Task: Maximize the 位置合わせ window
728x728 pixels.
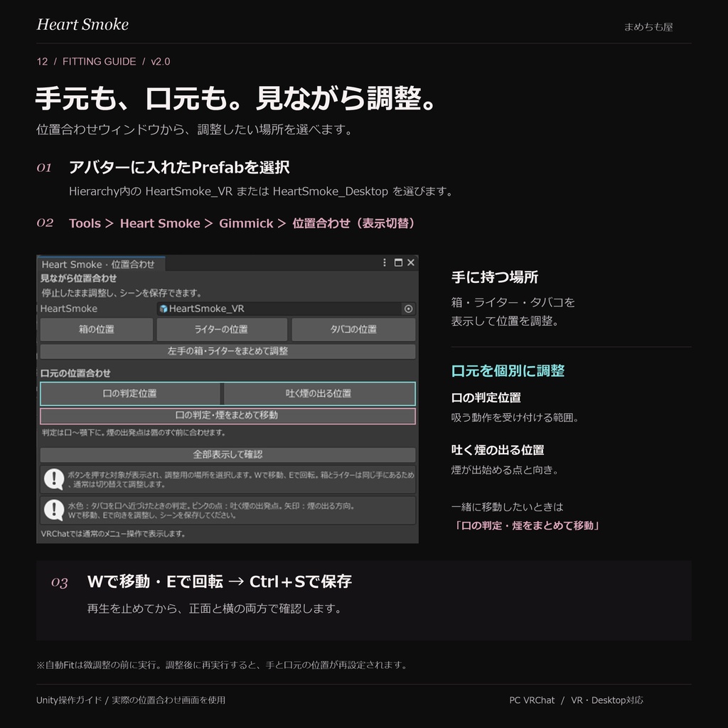Action: [398, 263]
